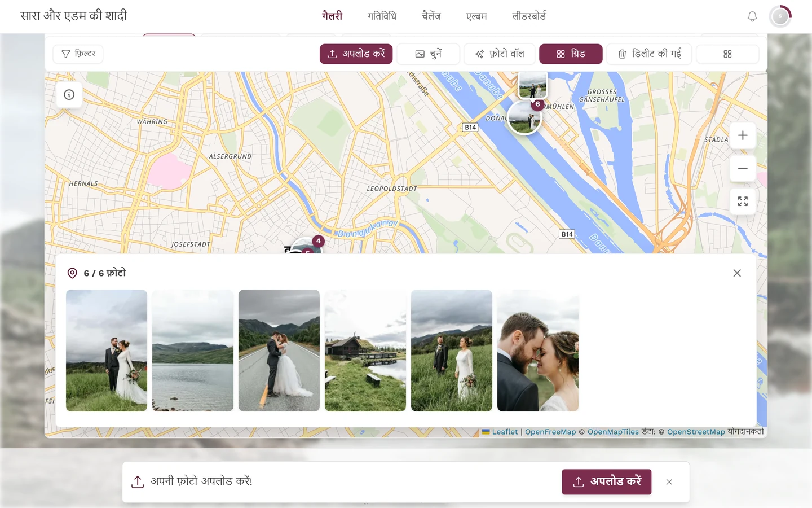Click the location pin icon beside 6 / 6 फ़ोटो
The height and width of the screenshot is (508, 812).
point(72,273)
